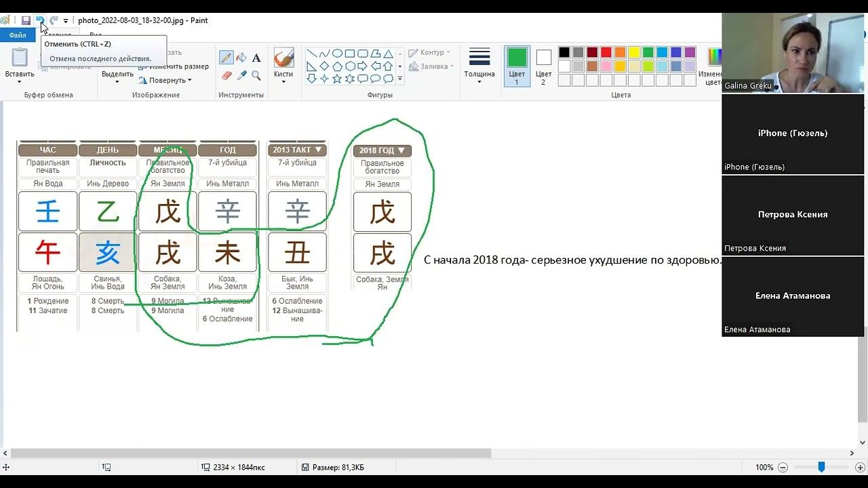Screen dimensions: 868x488
Task: Expand the Вставить dropdown arrow
Action: (x=20, y=82)
